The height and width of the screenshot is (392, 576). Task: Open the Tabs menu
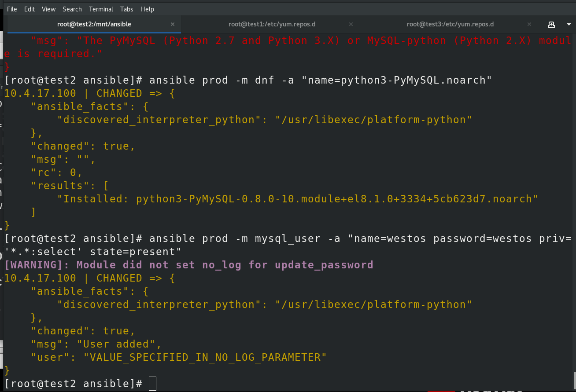[127, 9]
